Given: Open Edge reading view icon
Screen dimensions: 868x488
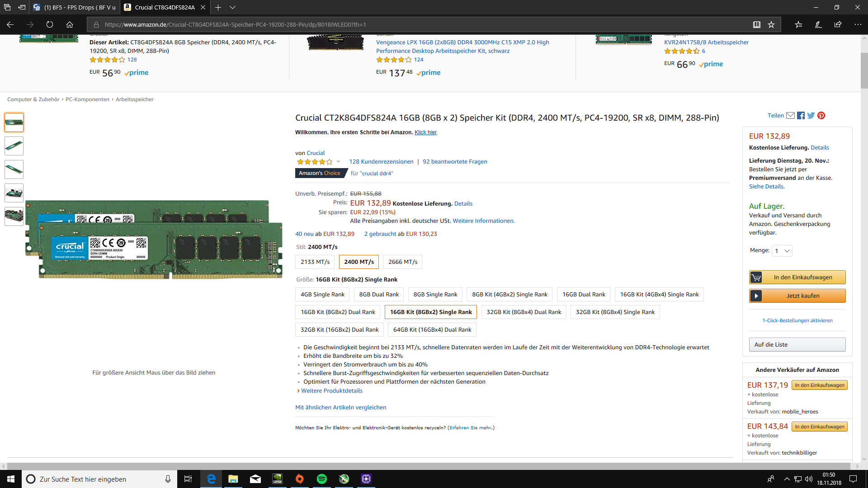Looking at the screenshot, I should click(756, 24).
